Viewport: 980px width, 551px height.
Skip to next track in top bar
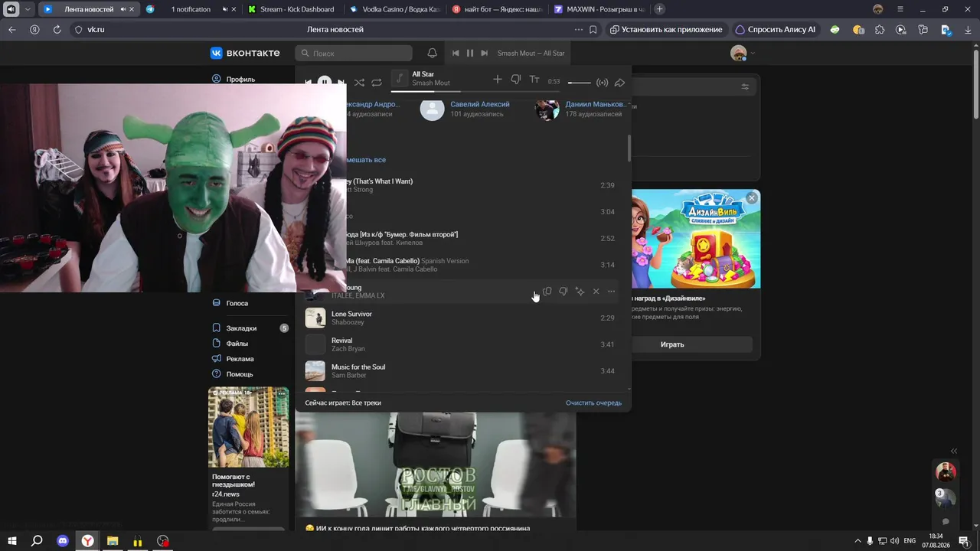pyautogui.click(x=484, y=53)
